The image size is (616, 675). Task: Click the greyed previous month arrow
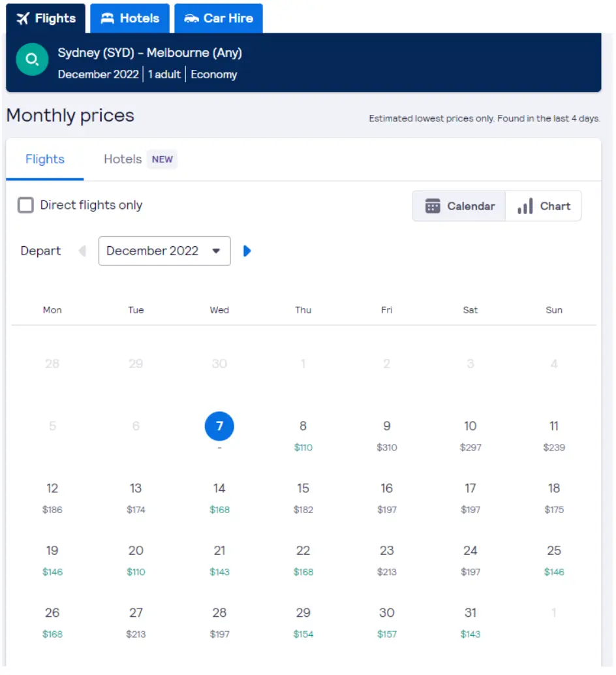pyautogui.click(x=82, y=251)
